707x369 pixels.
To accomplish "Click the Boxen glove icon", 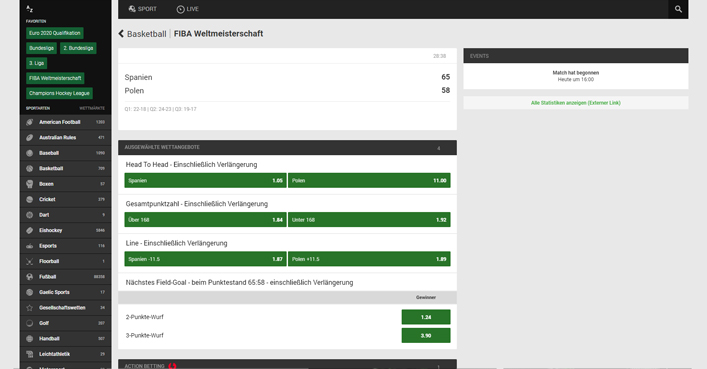I will click(x=30, y=184).
